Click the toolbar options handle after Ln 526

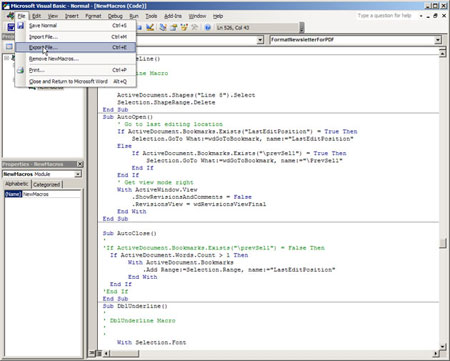(302, 27)
